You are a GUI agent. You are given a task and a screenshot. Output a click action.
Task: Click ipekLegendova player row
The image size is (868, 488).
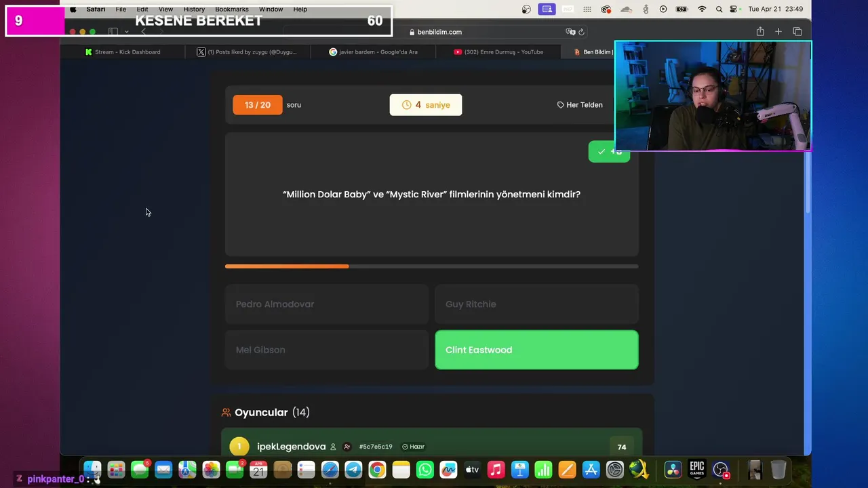tap(431, 446)
